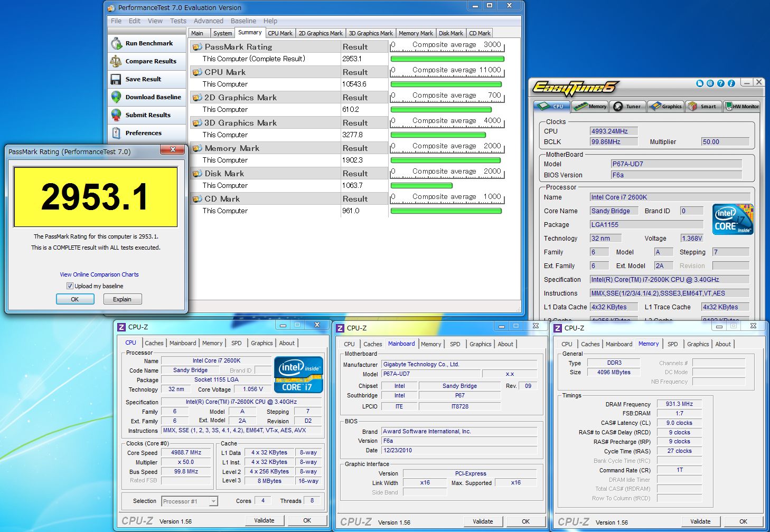The width and height of the screenshot is (770, 532).
Task: Click the Run Benchmark stopwatch icon
Action: tap(116, 43)
